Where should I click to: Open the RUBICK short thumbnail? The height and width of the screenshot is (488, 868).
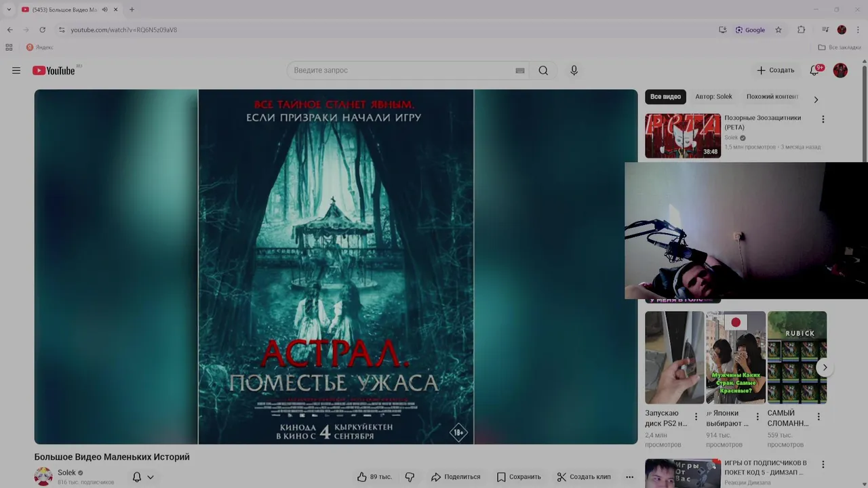[x=797, y=357]
